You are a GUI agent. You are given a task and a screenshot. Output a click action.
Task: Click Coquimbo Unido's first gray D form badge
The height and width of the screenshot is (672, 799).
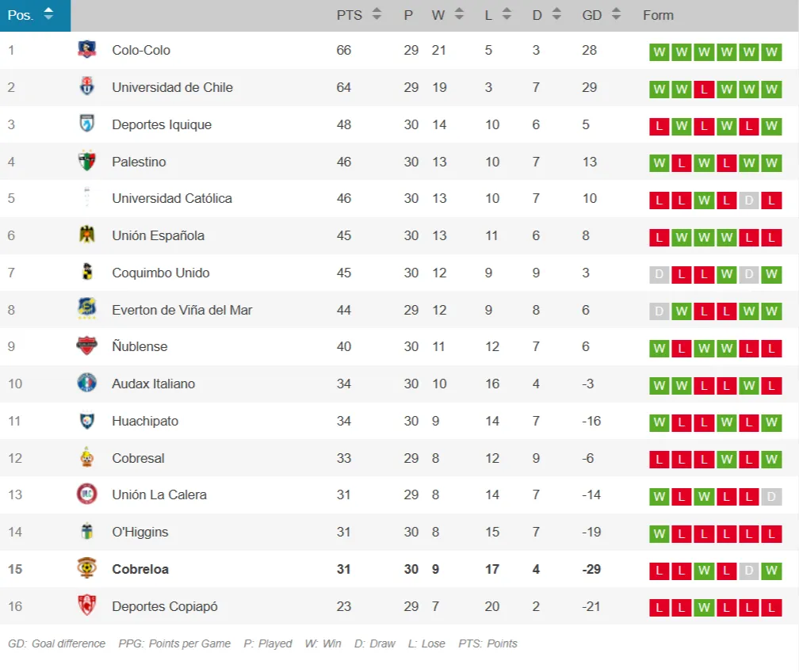tap(659, 275)
